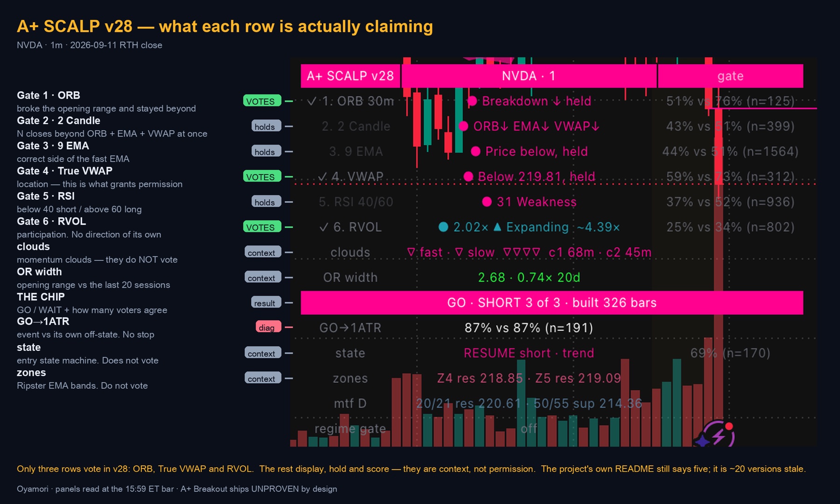Click the red "diag" badge

click(268, 327)
